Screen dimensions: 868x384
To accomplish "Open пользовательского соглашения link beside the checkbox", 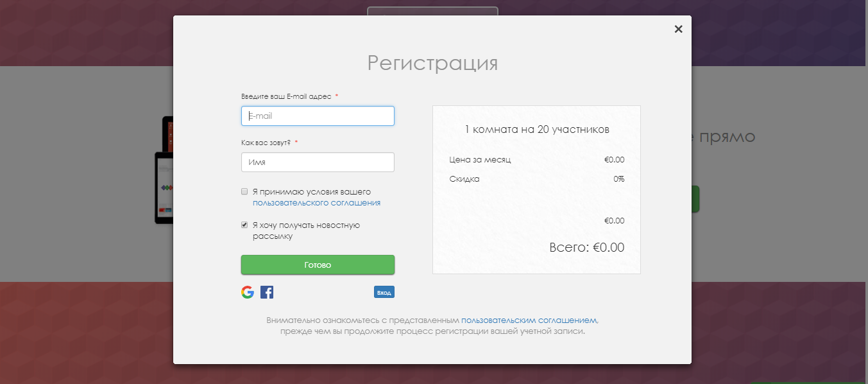I will (x=316, y=203).
